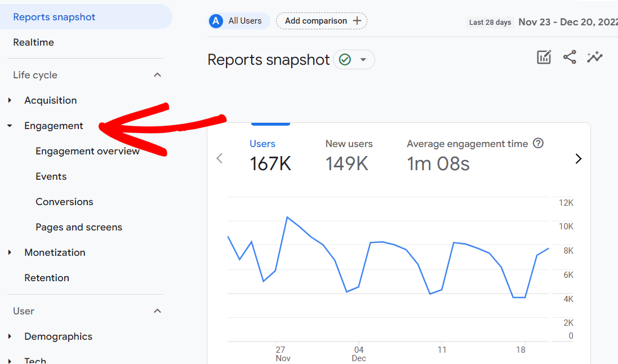Expand the Demographics section
Viewport: 618px width, 364px height.
point(9,336)
